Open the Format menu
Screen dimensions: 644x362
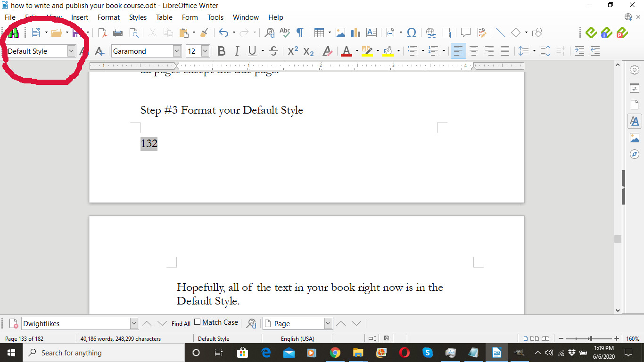click(x=108, y=17)
